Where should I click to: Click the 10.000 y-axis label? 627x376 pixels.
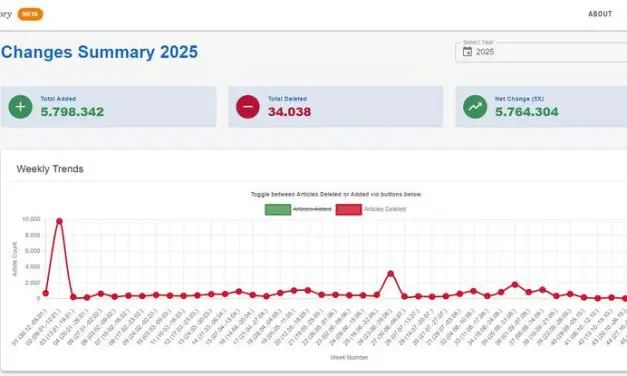pos(31,219)
